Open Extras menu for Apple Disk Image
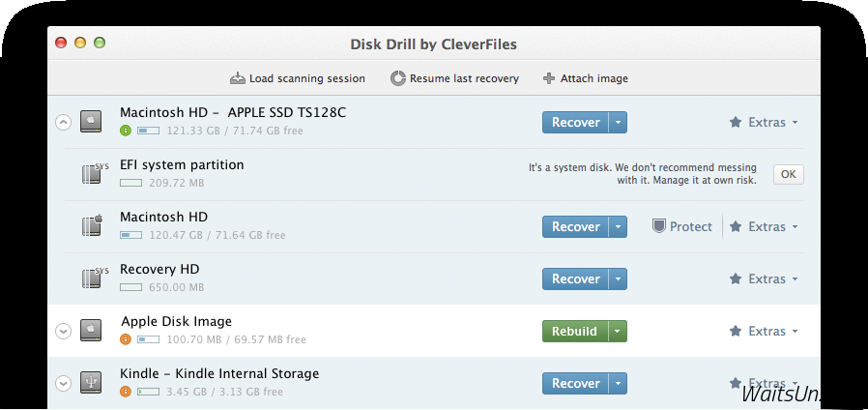 click(x=765, y=331)
